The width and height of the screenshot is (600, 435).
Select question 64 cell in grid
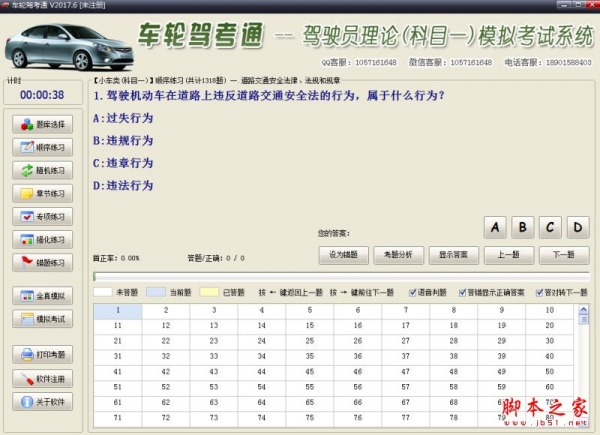261,402
